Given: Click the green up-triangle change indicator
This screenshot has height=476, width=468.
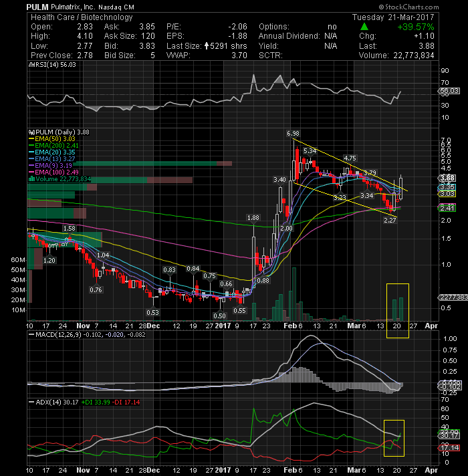Looking at the screenshot, I should [x=364, y=27].
